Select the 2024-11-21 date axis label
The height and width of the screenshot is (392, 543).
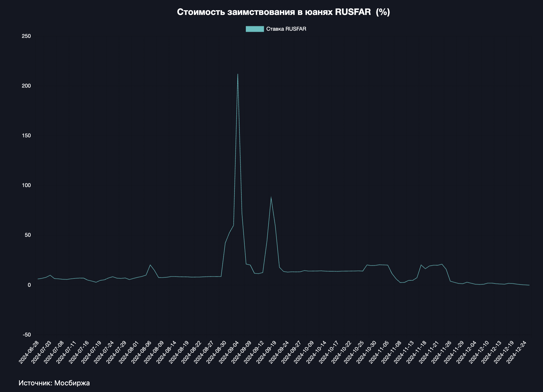click(x=429, y=352)
